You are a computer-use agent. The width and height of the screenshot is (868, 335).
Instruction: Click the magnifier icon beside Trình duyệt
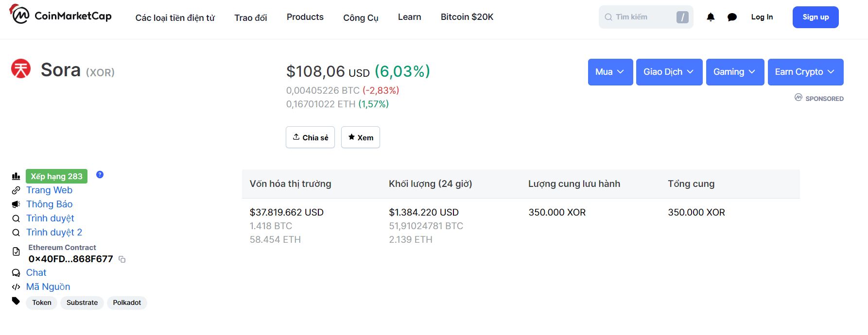[x=16, y=218]
